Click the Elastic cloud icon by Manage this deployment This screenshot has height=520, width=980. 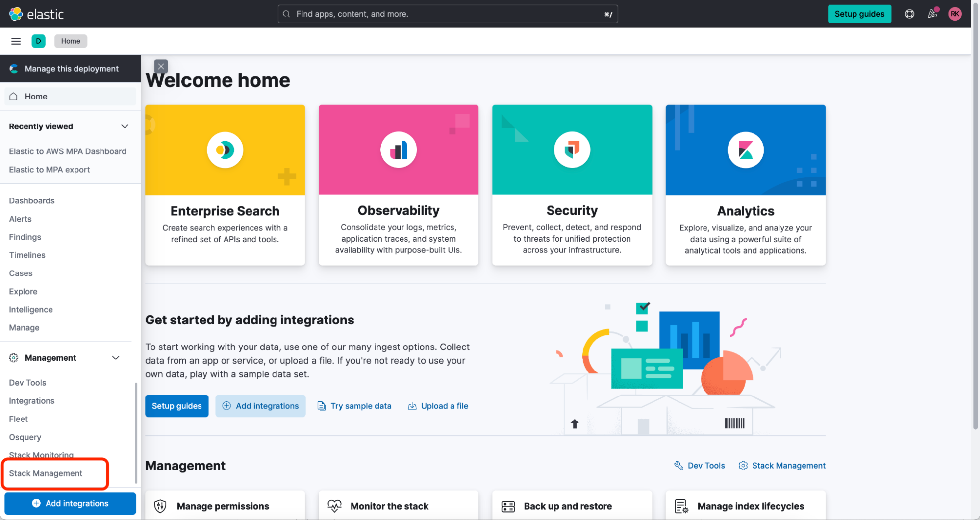click(x=14, y=69)
